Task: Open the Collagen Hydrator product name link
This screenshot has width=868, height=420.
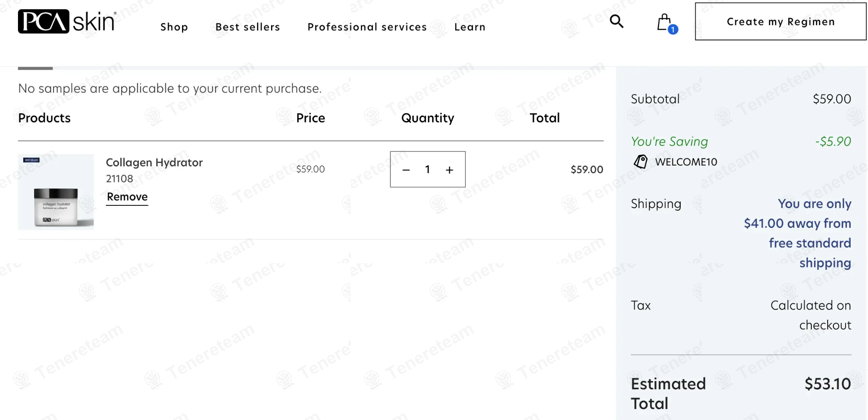Action: (x=154, y=162)
